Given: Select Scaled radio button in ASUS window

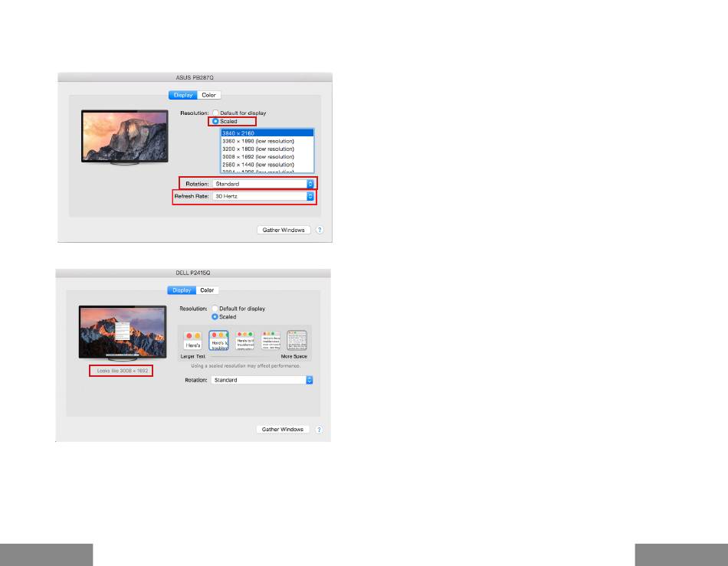Looking at the screenshot, I should click(x=215, y=121).
